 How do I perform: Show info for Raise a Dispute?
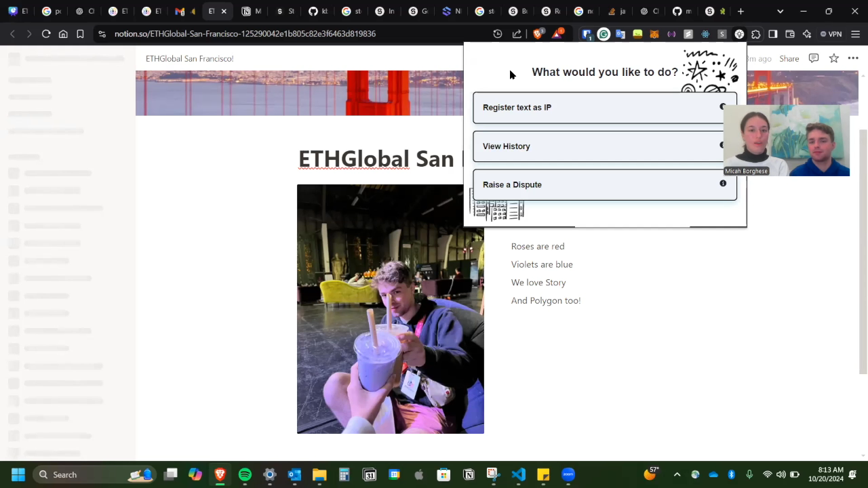[x=723, y=184]
